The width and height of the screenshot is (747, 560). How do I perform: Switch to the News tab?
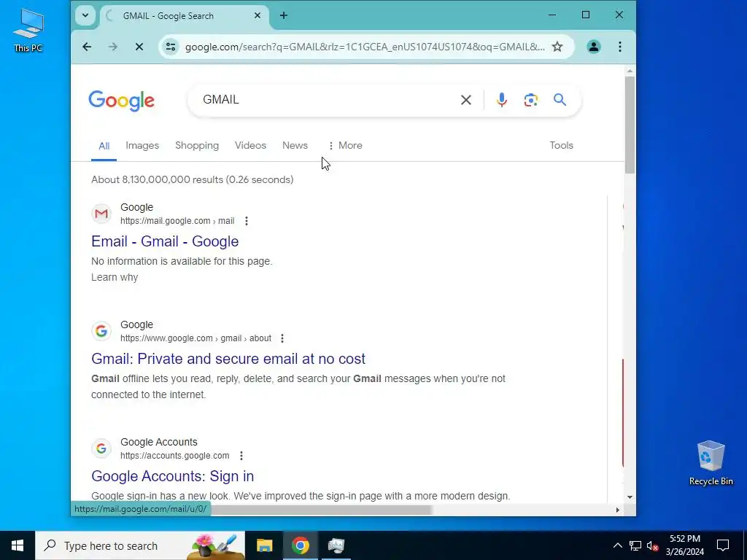[295, 145]
